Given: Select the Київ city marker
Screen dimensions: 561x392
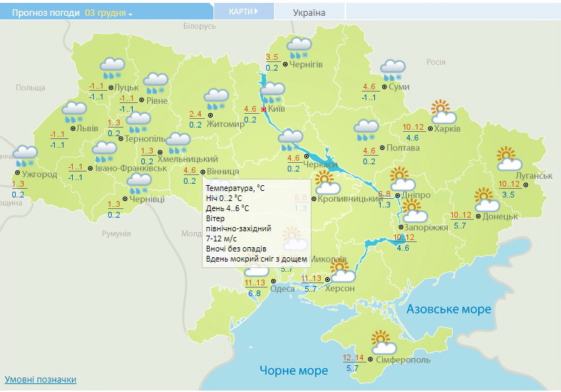Looking at the screenshot, I should tap(264, 110).
